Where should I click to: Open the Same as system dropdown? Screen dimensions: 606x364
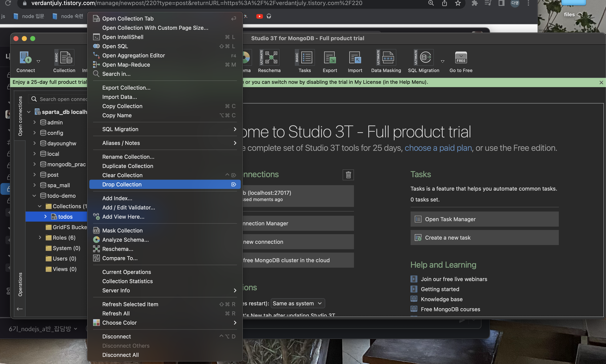pos(298,303)
